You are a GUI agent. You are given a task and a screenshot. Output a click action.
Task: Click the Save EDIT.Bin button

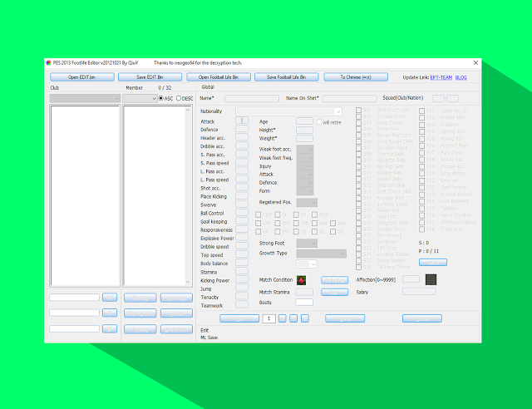150,77
